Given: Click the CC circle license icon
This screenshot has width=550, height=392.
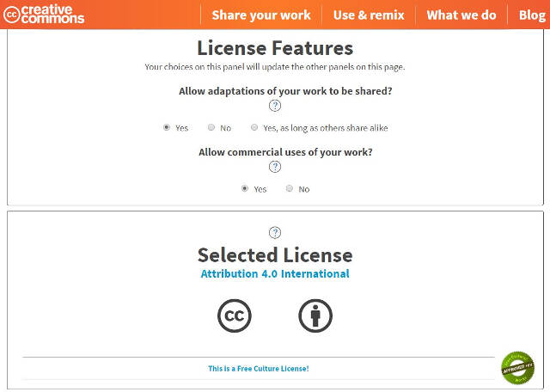Looking at the screenshot, I should (x=235, y=315).
